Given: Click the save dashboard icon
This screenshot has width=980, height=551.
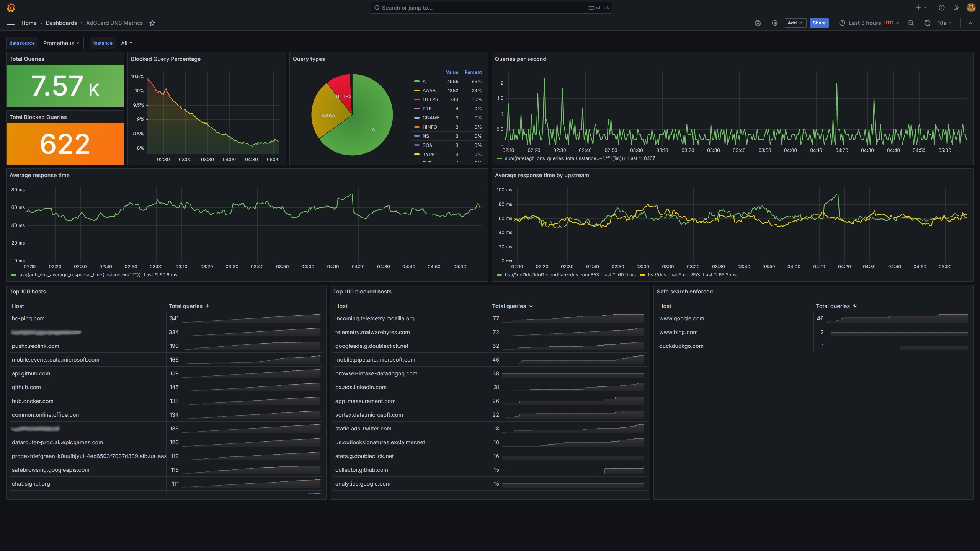Looking at the screenshot, I should pos(758,23).
